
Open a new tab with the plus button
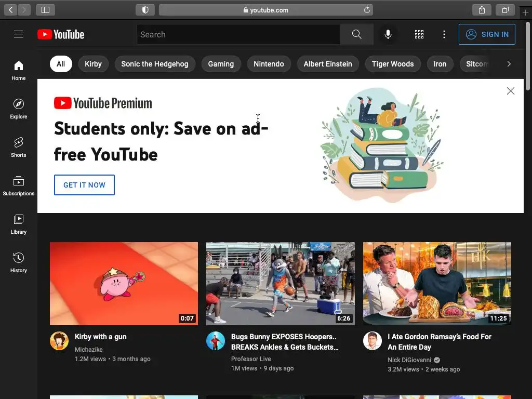click(525, 13)
